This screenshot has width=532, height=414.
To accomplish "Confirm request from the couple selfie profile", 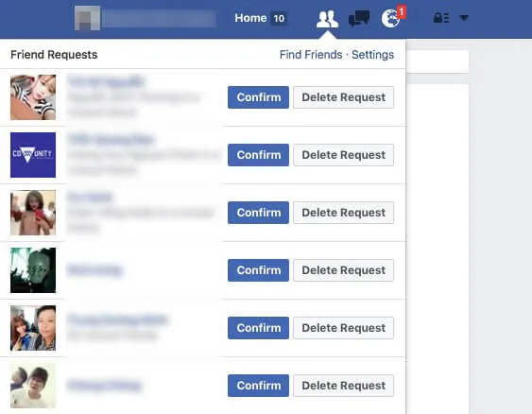I will (258, 328).
